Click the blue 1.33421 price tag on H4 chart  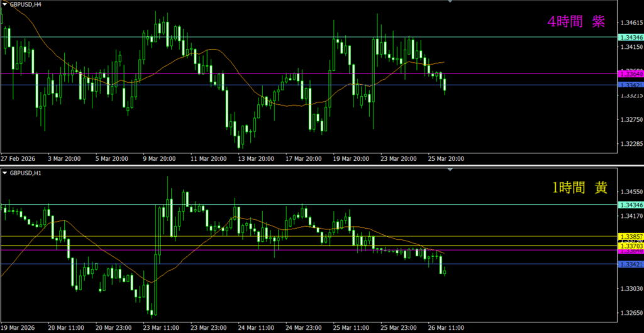click(630, 85)
